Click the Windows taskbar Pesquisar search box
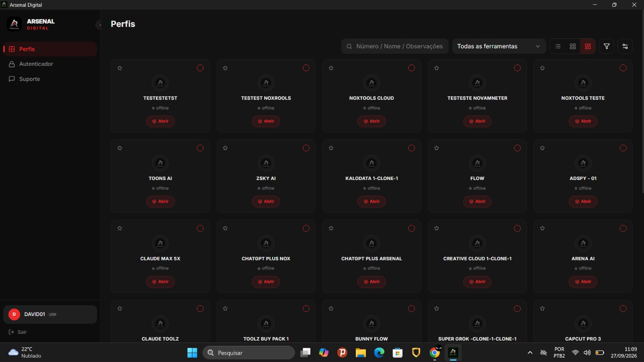This screenshot has width=644, height=362. point(249,353)
